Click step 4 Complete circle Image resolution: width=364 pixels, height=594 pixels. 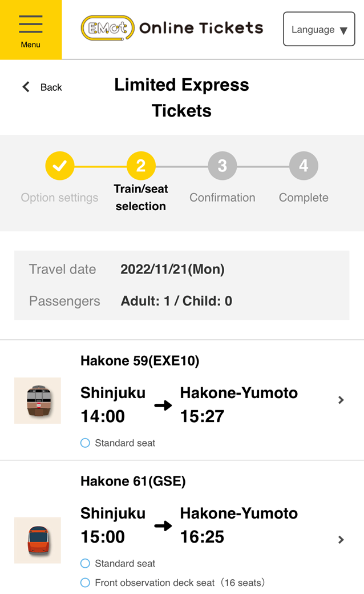point(304,166)
